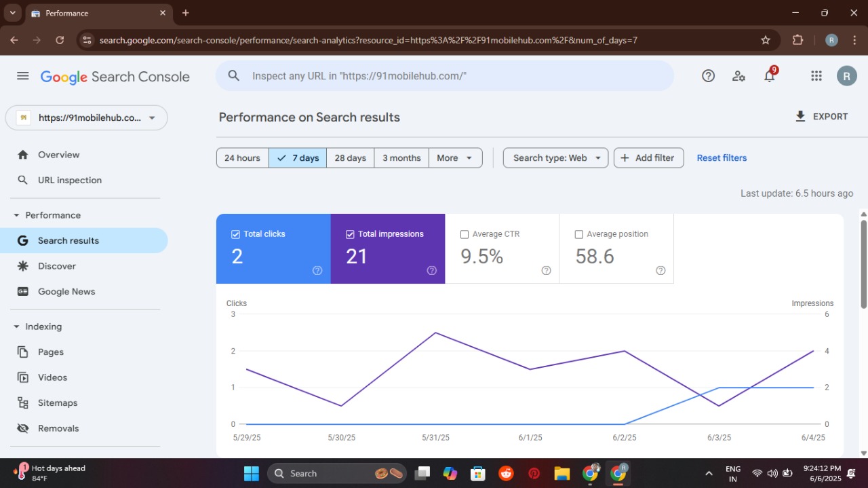Open the Search type: Web dropdown

(x=555, y=158)
